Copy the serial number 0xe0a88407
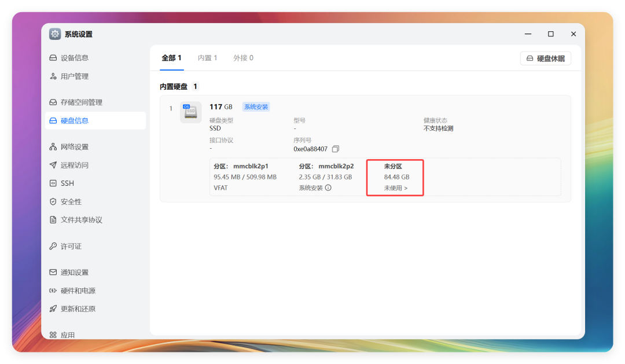625x364 pixels. (336, 149)
